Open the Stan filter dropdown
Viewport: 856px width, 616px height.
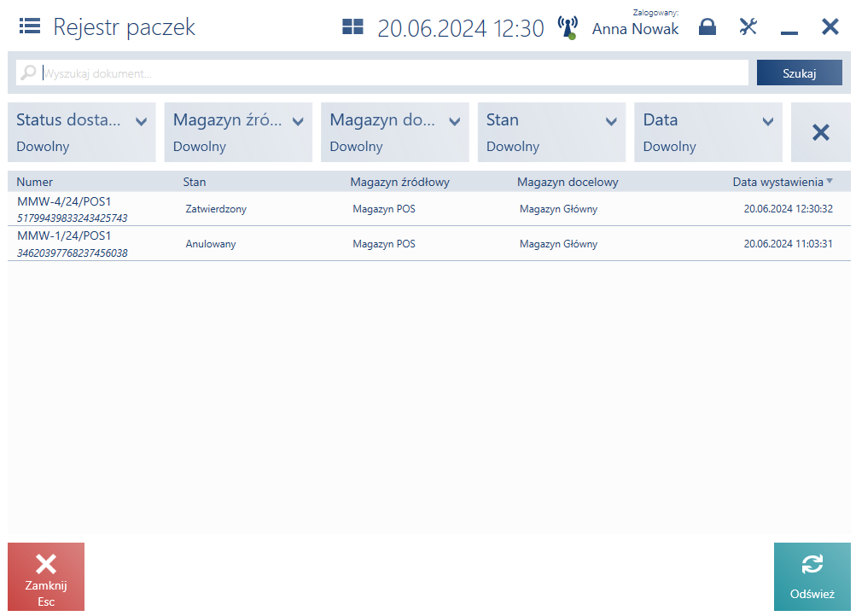(x=552, y=132)
